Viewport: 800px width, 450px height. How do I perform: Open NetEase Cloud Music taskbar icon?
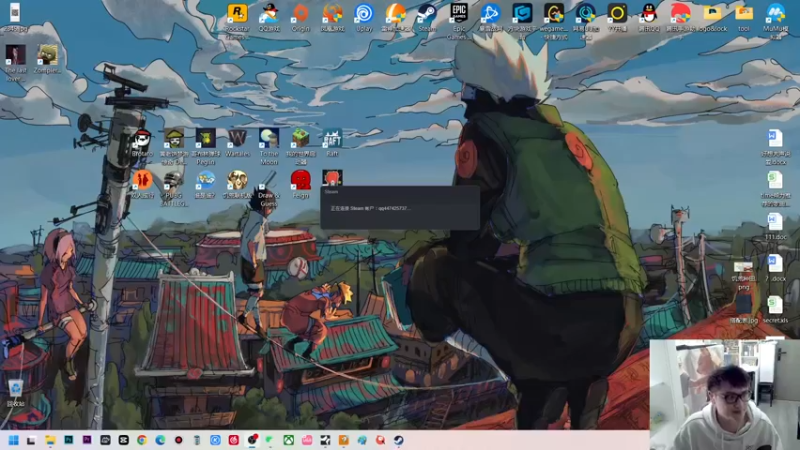point(234,440)
